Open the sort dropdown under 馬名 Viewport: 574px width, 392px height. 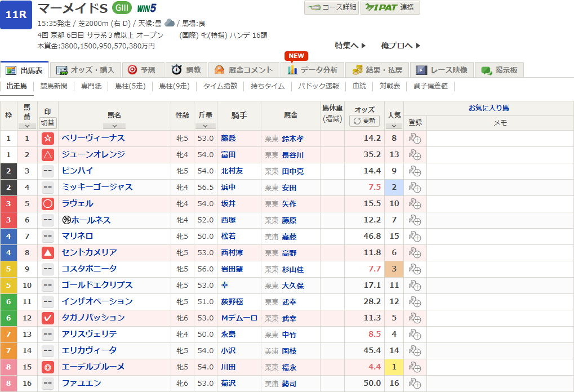(x=114, y=126)
